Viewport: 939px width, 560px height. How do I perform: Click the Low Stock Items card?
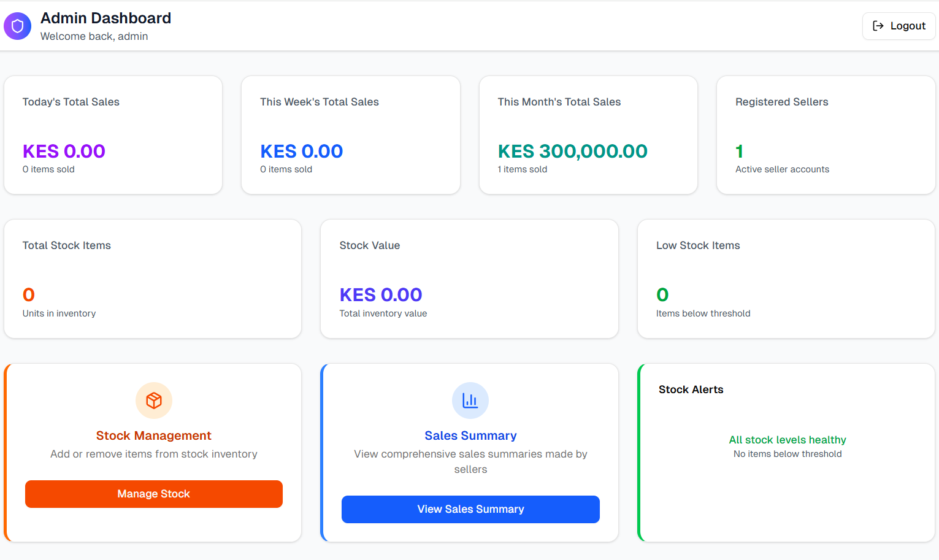pyautogui.click(x=786, y=278)
